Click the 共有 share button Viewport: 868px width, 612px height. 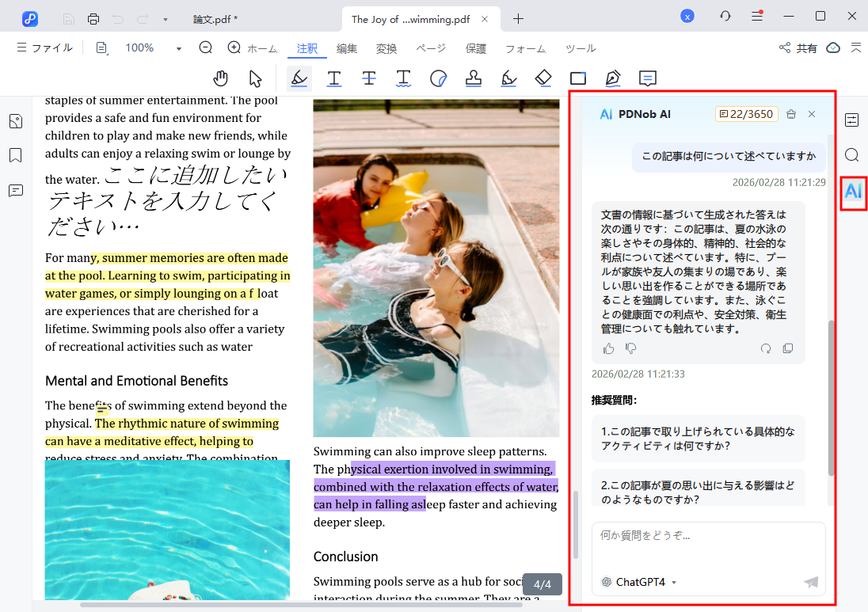pyautogui.click(x=798, y=48)
